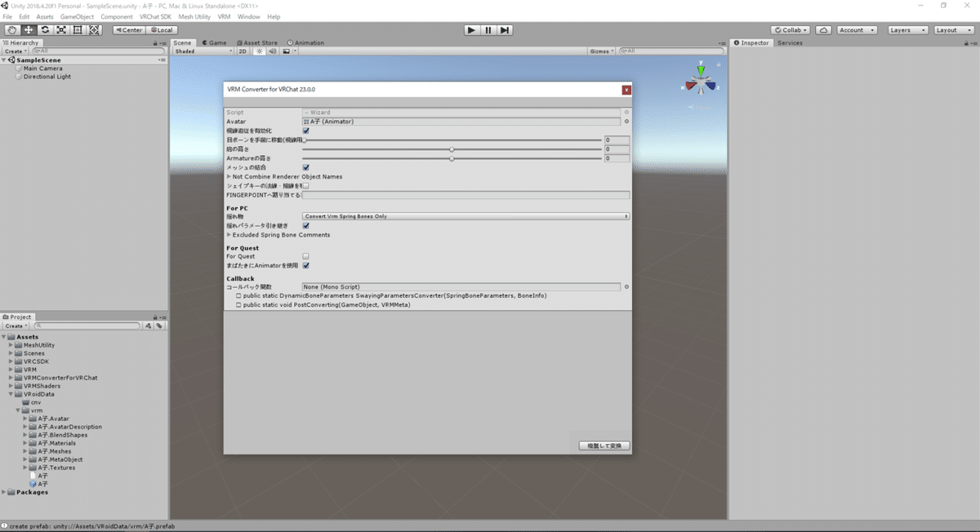This screenshot has width=980, height=532.
Task: Toggle the 揺れパラメータ引き継ぎ checkbox
Action: pyautogui.click(x=305, y=226)
